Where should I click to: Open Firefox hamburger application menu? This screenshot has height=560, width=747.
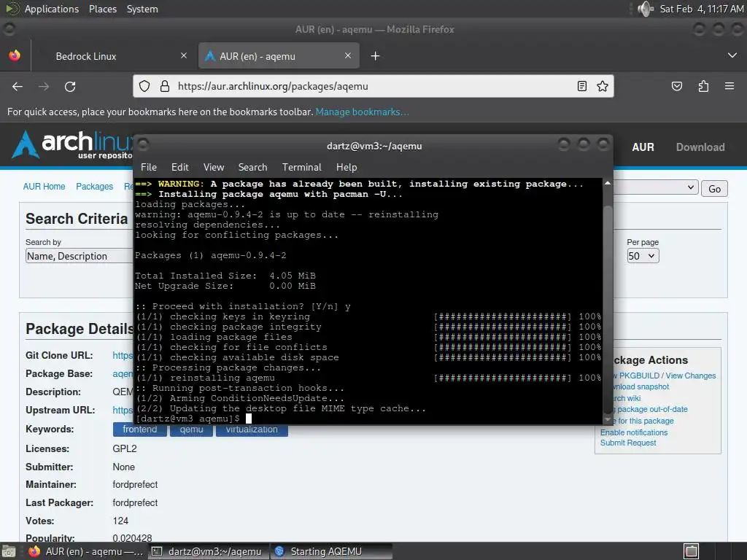click(729, 86)
